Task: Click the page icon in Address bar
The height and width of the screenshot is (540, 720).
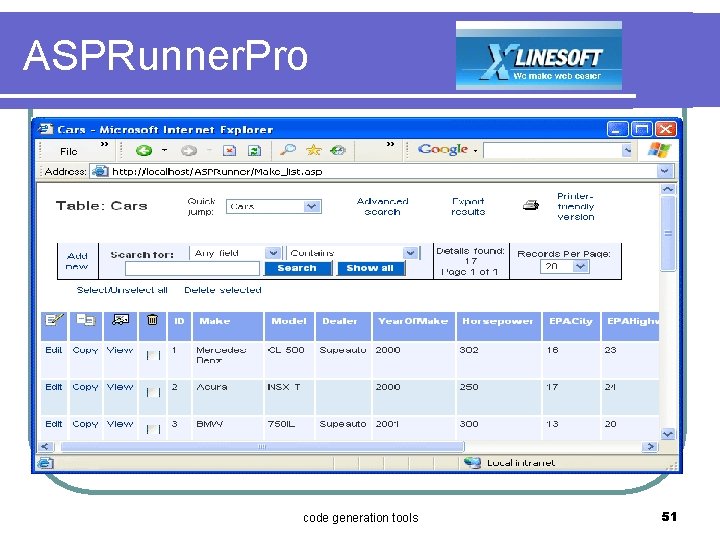Action: 100,171
